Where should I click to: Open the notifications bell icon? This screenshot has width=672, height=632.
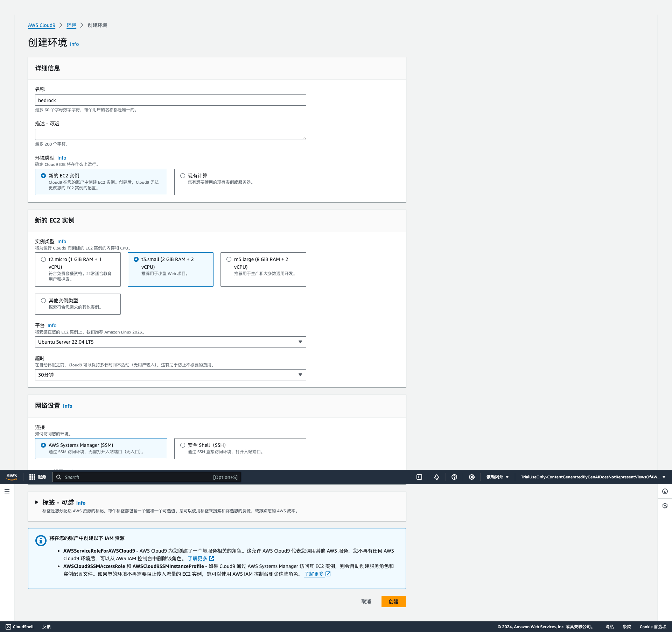(x=437, y=477)
